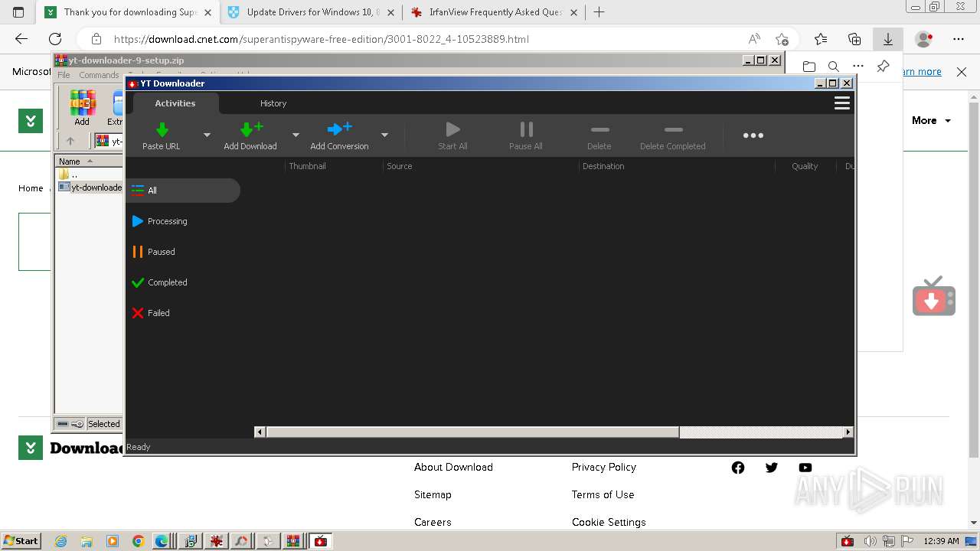Click the up-folder arrow in WinRAR
Screen dimensions: 980x551
click(70, 141)
